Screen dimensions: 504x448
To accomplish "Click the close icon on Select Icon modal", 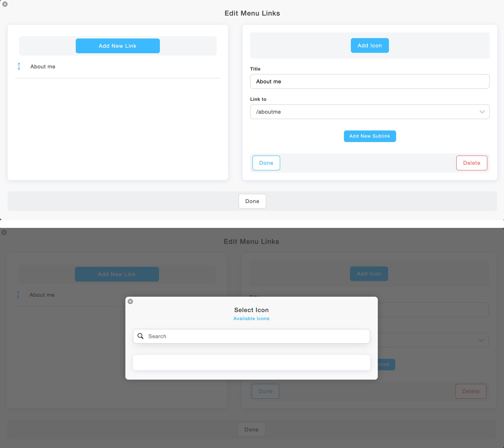I will tap(131, 301).
